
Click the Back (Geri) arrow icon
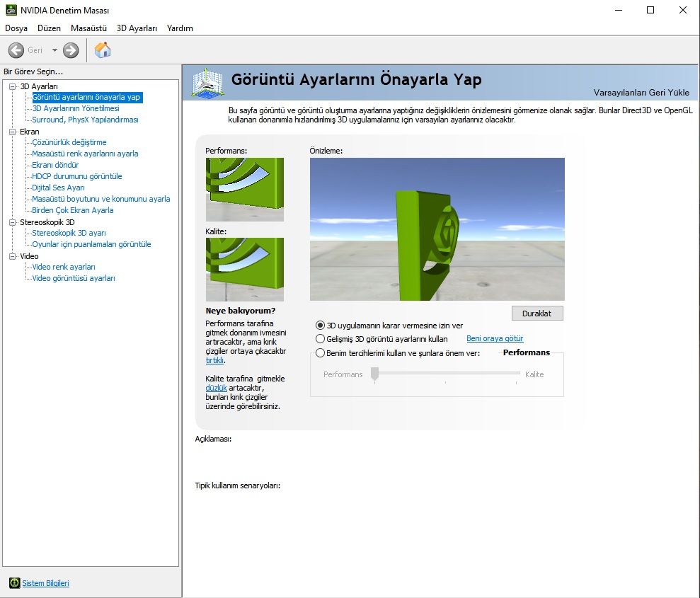[x=16, y=50]
